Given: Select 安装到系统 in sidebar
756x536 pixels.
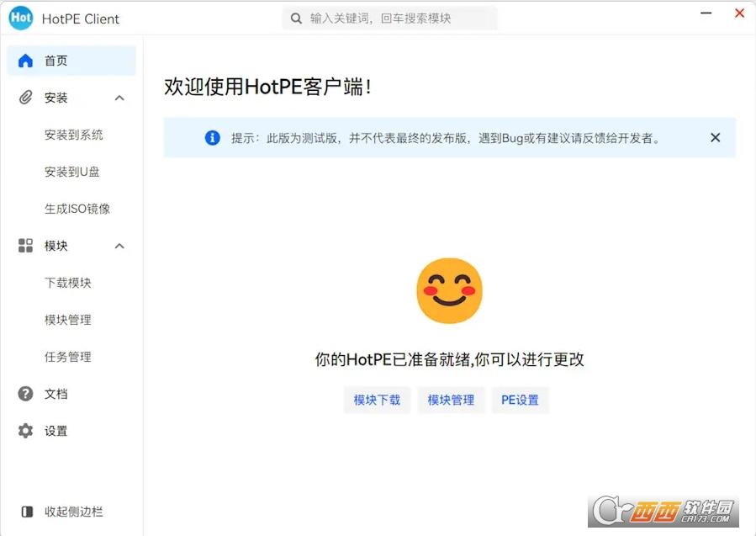Looking at the screenshot, I should tap(74, 135).
